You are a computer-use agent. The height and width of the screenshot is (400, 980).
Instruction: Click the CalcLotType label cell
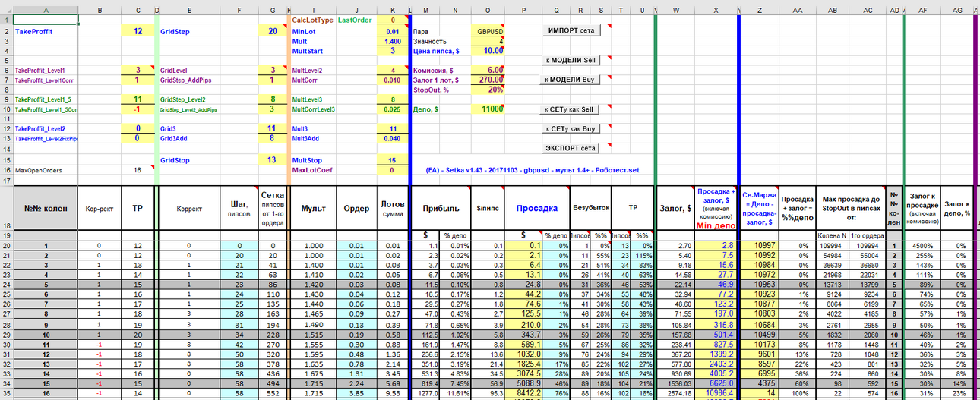click(x=313, y=20)
